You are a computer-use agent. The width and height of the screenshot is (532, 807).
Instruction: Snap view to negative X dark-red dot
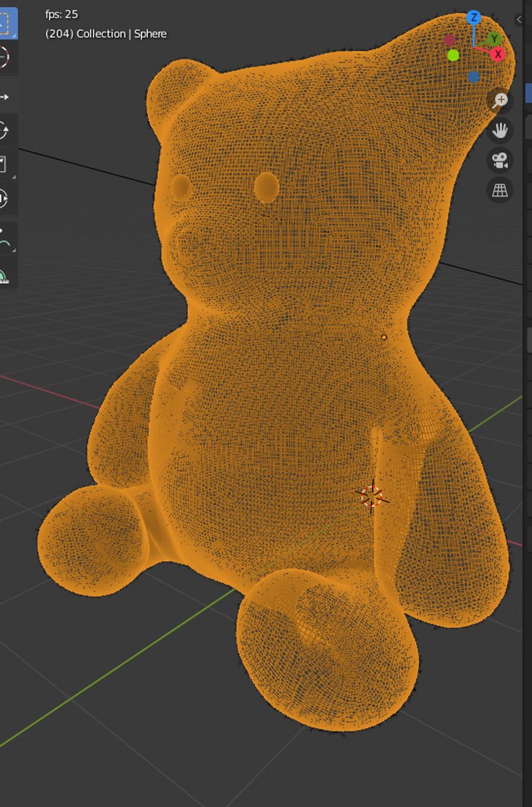[449, 40]
